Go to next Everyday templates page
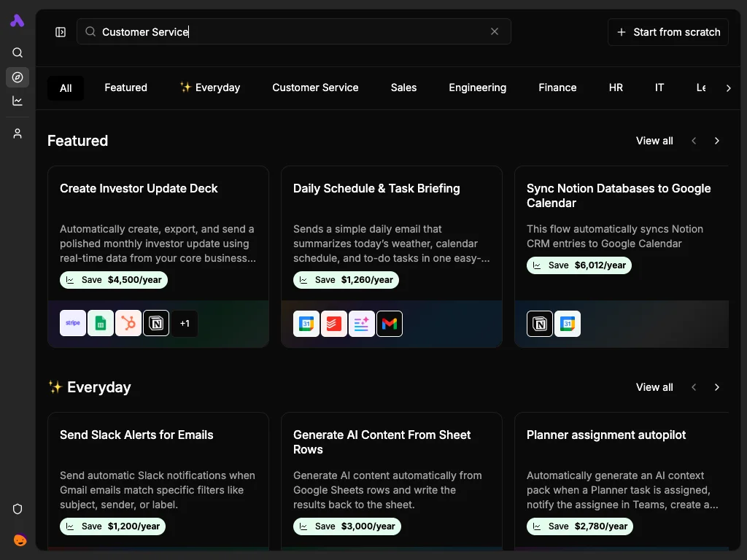Screen dimensions: 747x560 click(716, 387)
